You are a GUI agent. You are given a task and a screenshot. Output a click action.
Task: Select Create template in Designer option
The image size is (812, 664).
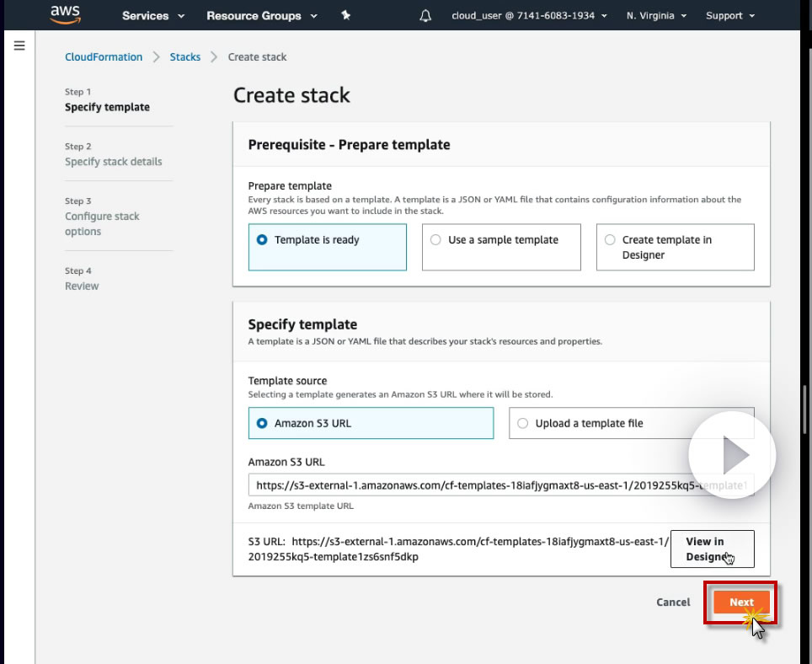click(x=676, y=247)
